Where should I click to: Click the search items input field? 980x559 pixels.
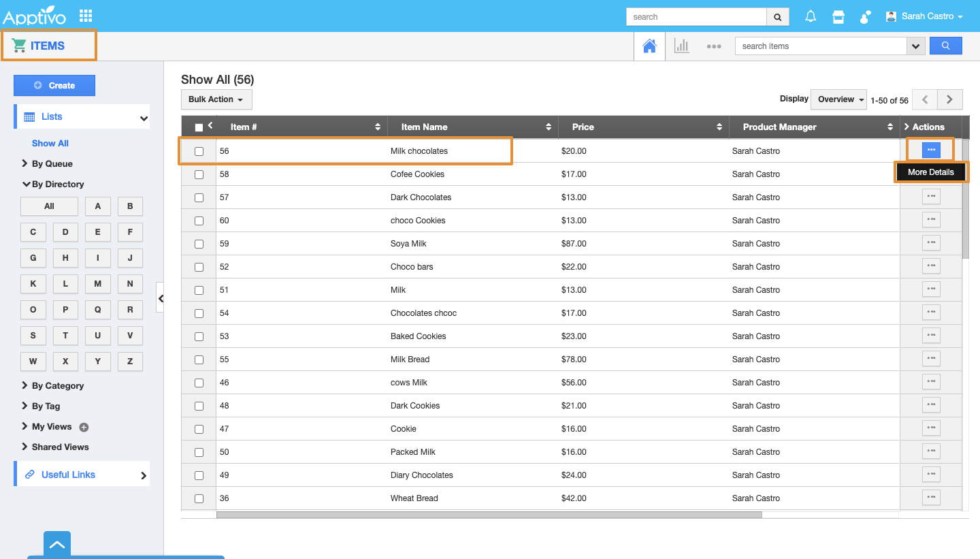tap(820, 46)
